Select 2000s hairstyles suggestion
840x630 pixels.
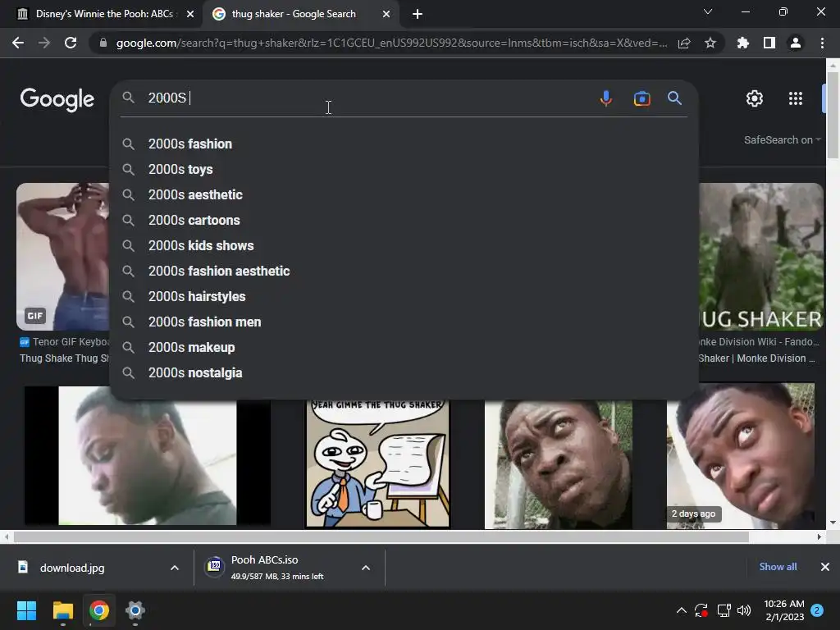[x=404, y=297]
